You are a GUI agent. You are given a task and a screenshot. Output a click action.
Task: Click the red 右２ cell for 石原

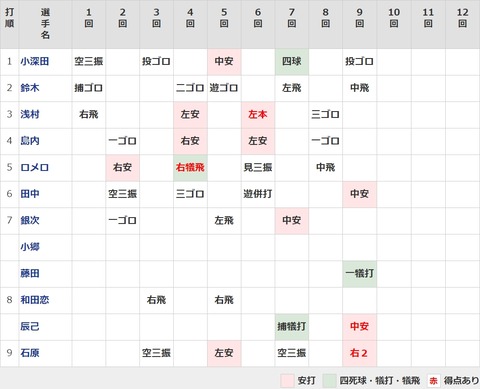pos(360,353)
